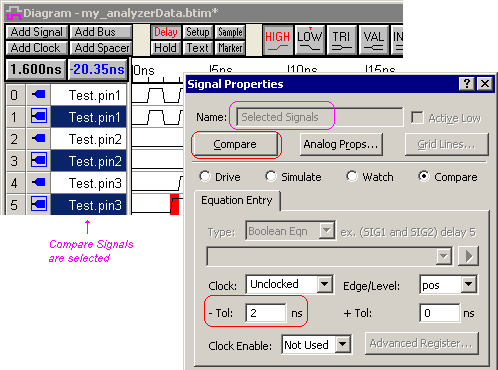Select highlighted row 5 Test.pin3 name

pos(89,204)
